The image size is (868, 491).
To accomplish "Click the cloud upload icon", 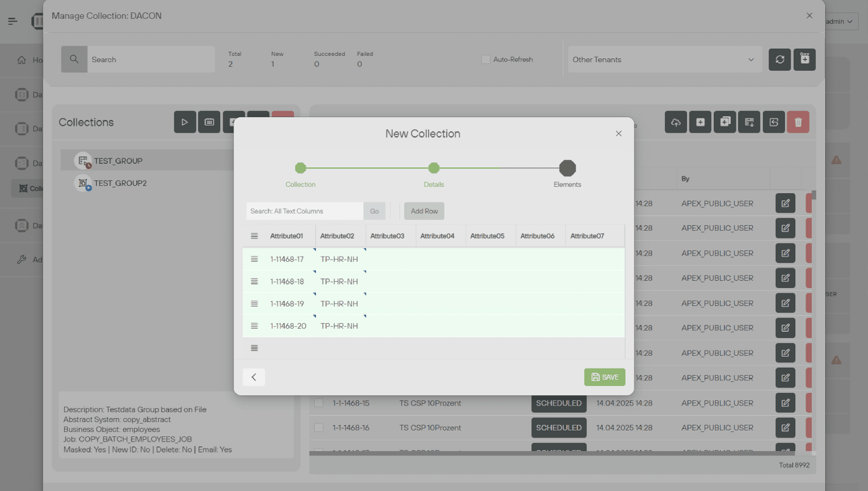I will tap(675, 122).
